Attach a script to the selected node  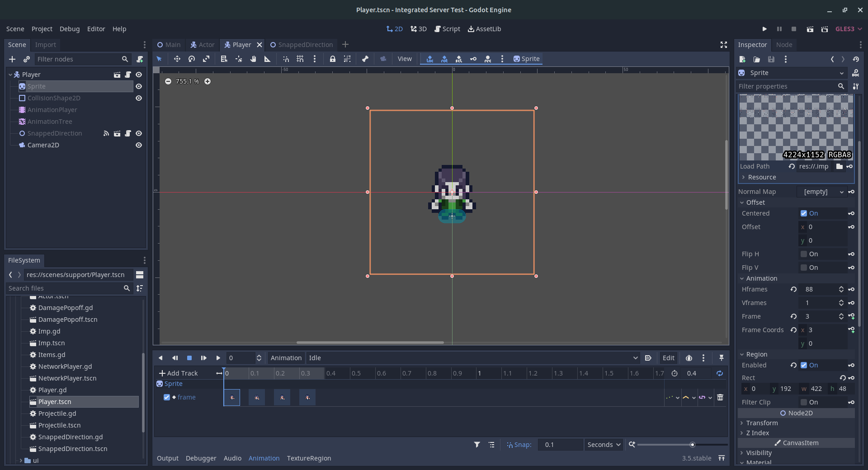140,59
